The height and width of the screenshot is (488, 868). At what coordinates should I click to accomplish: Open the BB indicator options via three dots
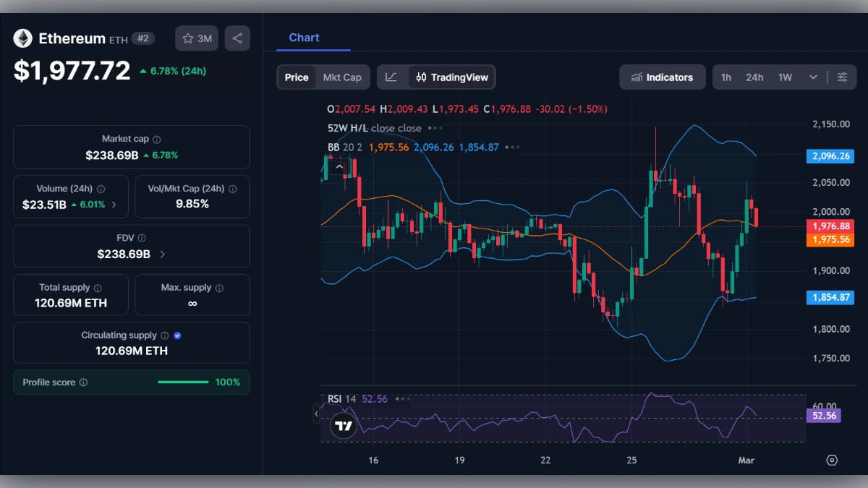[x=512, y=147]
